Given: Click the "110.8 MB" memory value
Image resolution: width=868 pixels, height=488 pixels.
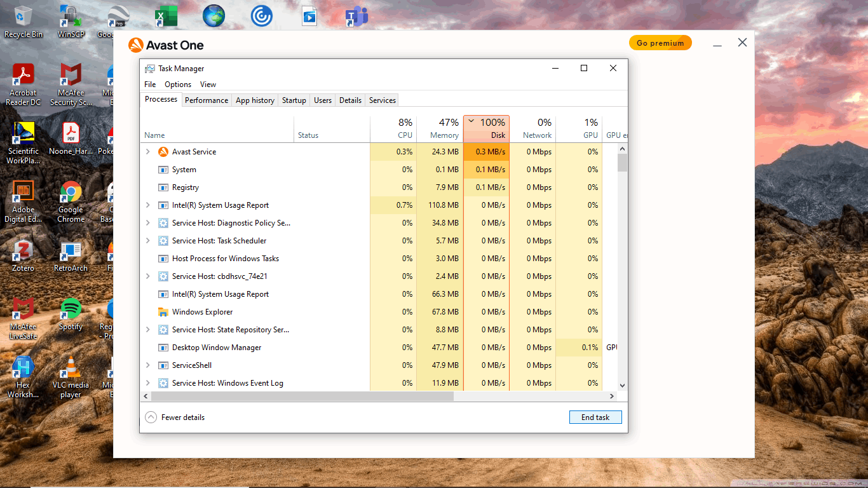Looking at the screenshot, I should pyautogui.click(x=444, y=205).
